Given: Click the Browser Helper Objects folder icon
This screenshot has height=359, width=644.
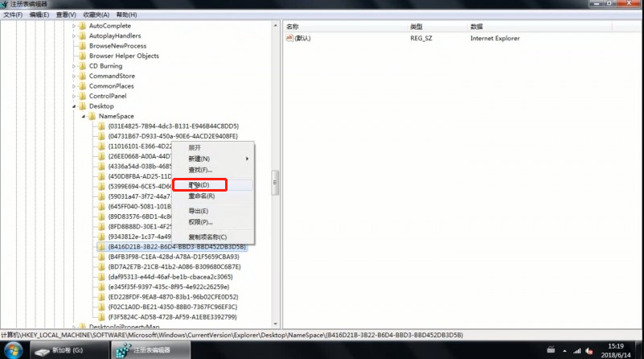Looking at the screenshot, I should tap(82, 56).
